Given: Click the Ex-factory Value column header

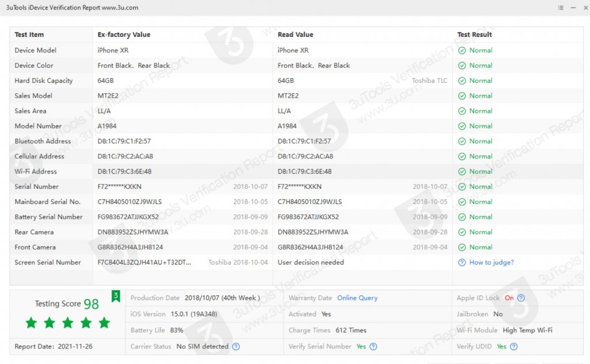Looking at the screenshot, I should [x=124, y=35].
